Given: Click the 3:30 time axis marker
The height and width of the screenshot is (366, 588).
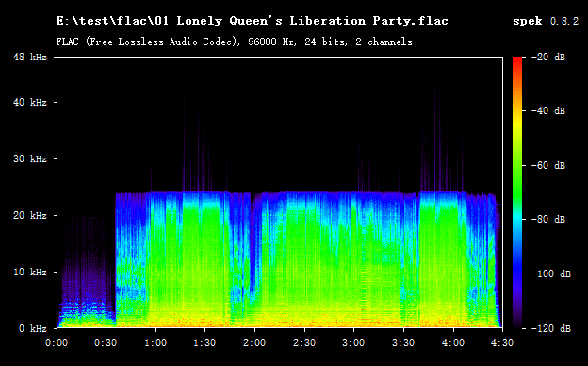Looking at the screenshot, I should point(403,342).
